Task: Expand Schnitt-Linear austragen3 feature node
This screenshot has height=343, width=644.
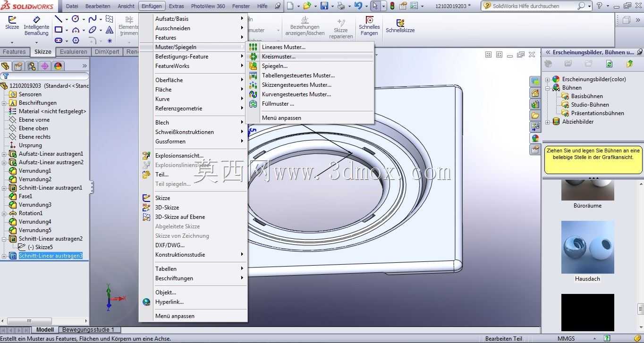Action: pos(4,256)
